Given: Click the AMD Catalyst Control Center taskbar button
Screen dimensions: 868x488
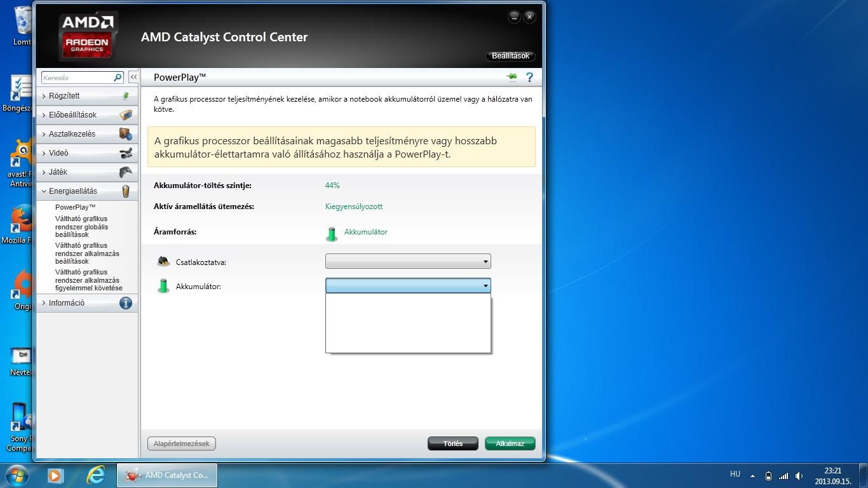Looking at the screenshot, I should pyautogui.click(x=167, y=475).
